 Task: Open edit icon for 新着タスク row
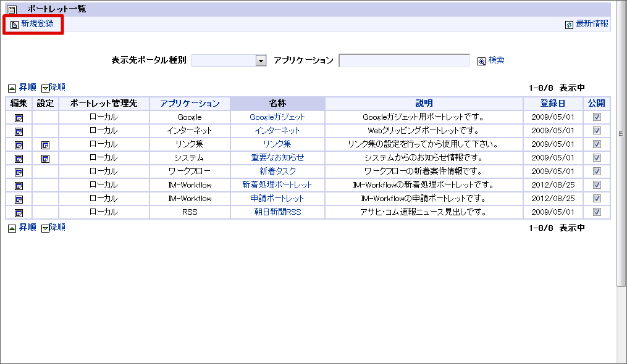(19, 172)
